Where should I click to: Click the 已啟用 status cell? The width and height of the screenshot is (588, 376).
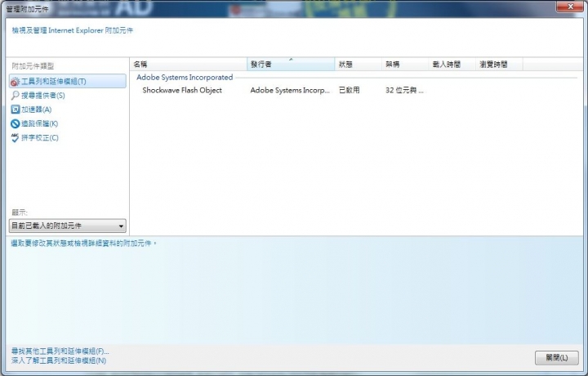tap(350, 91)
